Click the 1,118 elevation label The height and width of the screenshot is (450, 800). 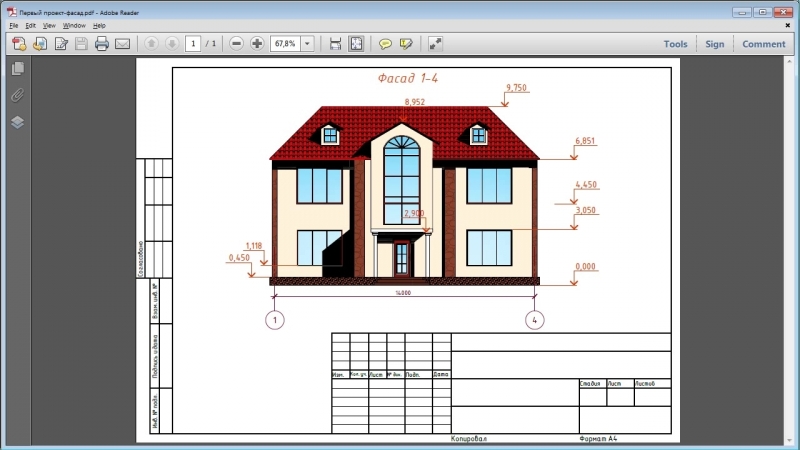[x=254, y=246]
